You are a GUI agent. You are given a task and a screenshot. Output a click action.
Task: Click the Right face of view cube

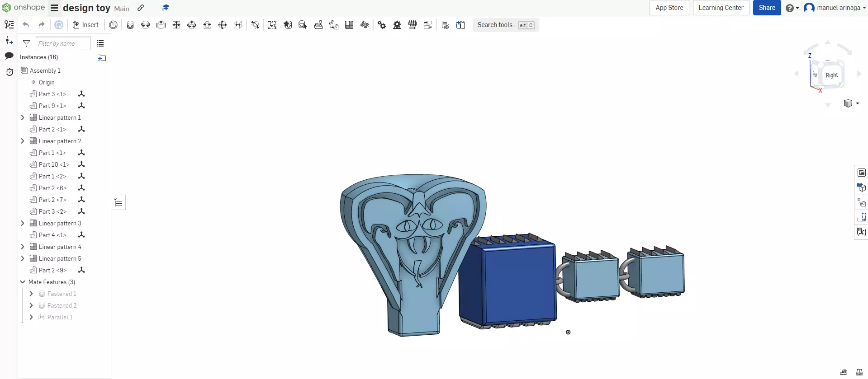[831, 75]
